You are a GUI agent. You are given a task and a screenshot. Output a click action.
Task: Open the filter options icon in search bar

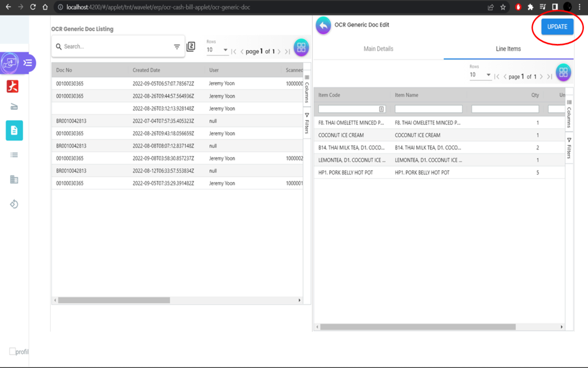[177, 47]
